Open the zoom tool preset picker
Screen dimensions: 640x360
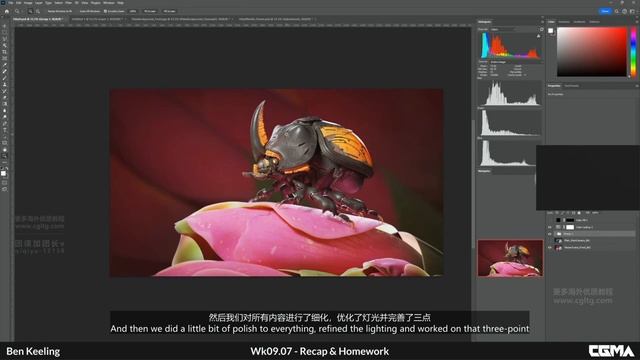(18, 11)
